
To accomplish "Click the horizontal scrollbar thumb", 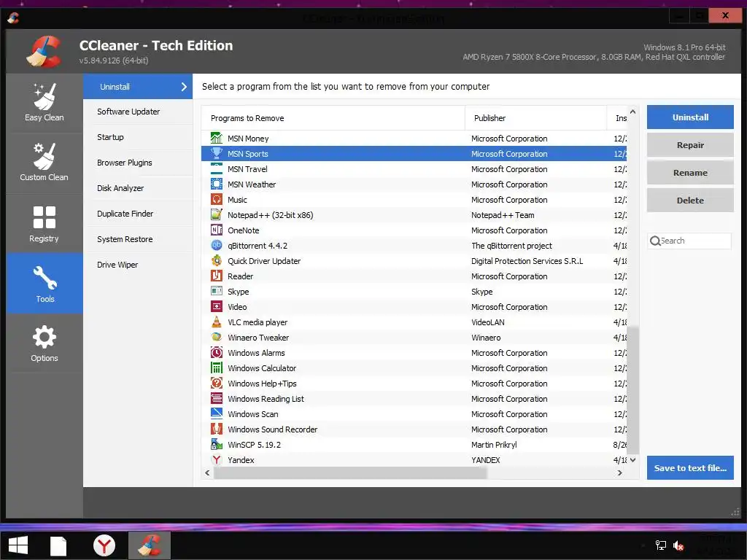I will [x=350, y=472].
